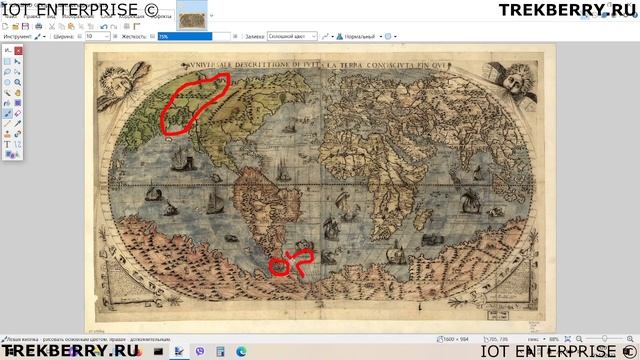Image resolution: width=640 pixels, height=360 pixels.
Task: Click the zoom in magnifier in status bar
Action: [x=630, y=339]
